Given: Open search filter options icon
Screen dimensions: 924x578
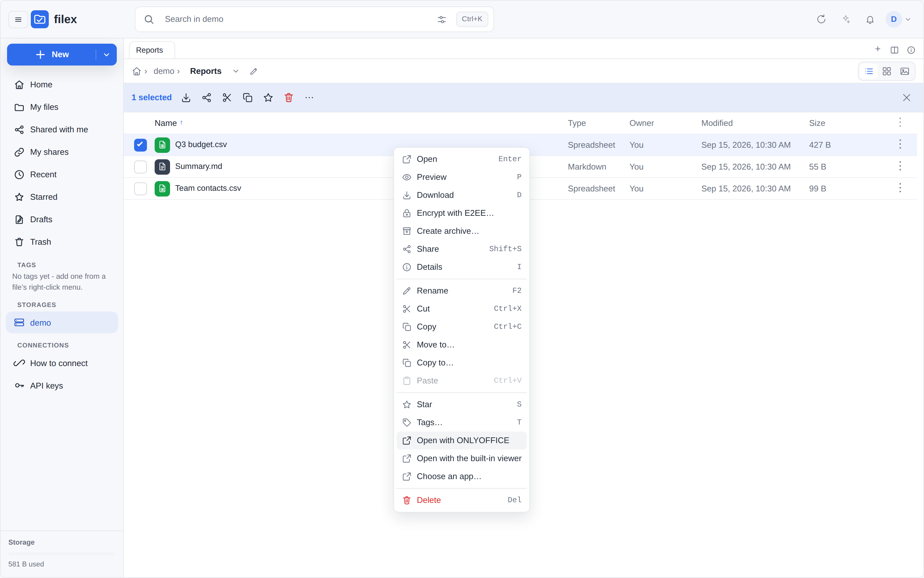Looking at the screenshot, I should [442, 20].
